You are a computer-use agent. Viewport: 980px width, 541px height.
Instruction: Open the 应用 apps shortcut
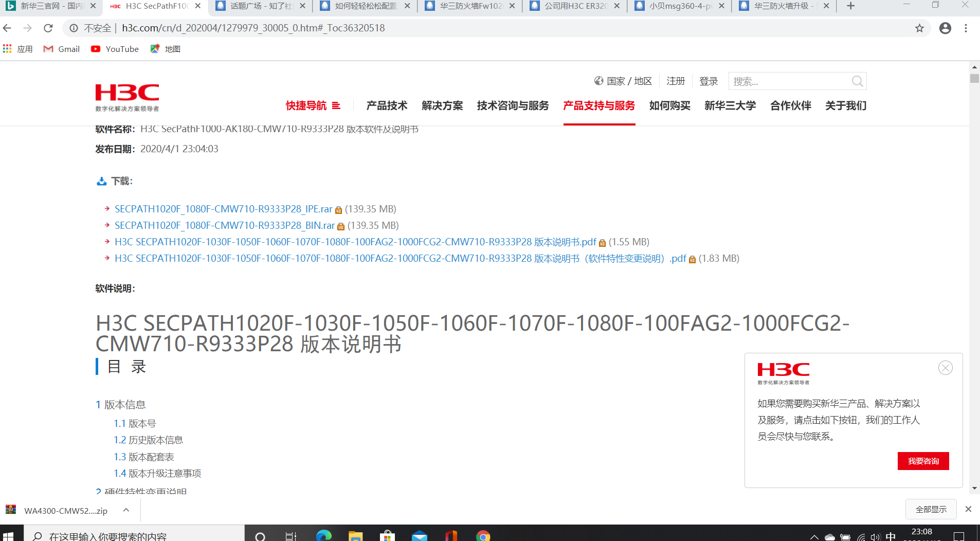[17, 49]
